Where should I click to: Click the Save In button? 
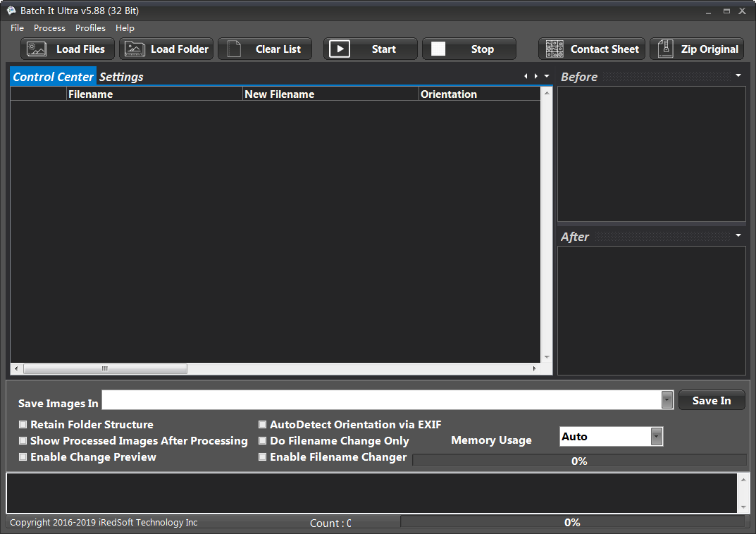coord(712,400)
